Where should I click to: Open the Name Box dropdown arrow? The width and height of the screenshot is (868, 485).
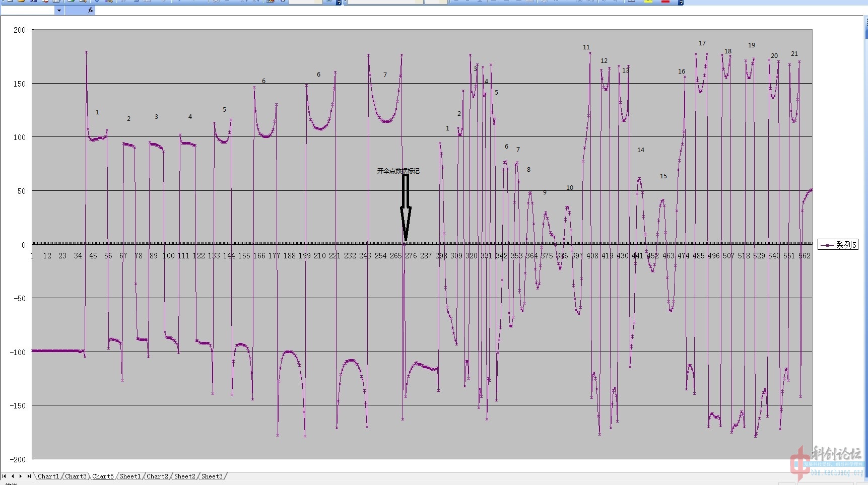(59, 10)
